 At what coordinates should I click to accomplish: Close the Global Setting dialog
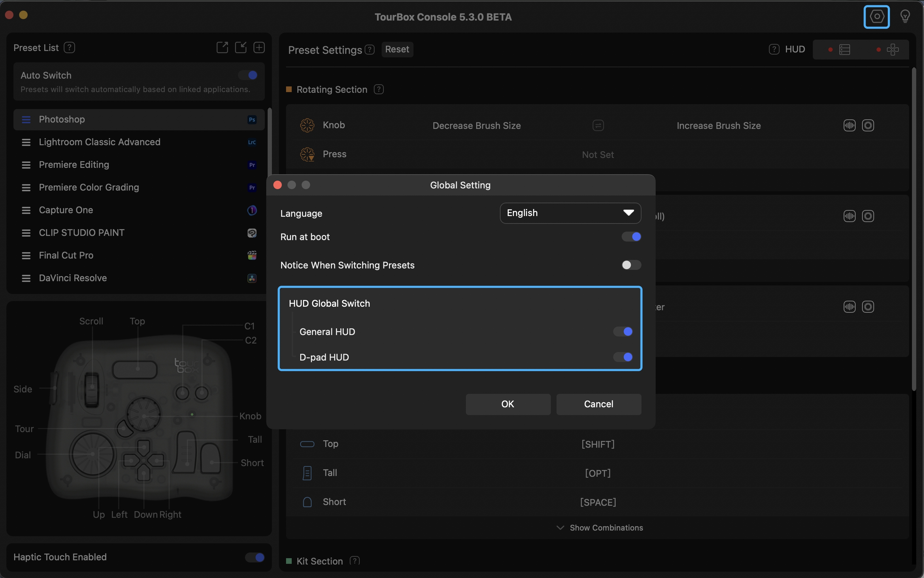point(278,185)
